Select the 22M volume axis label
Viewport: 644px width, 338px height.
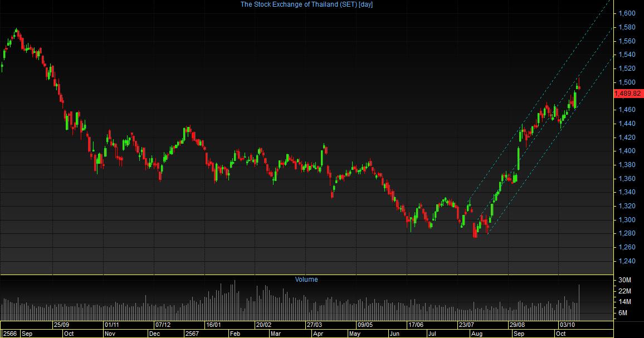(625, 291)
